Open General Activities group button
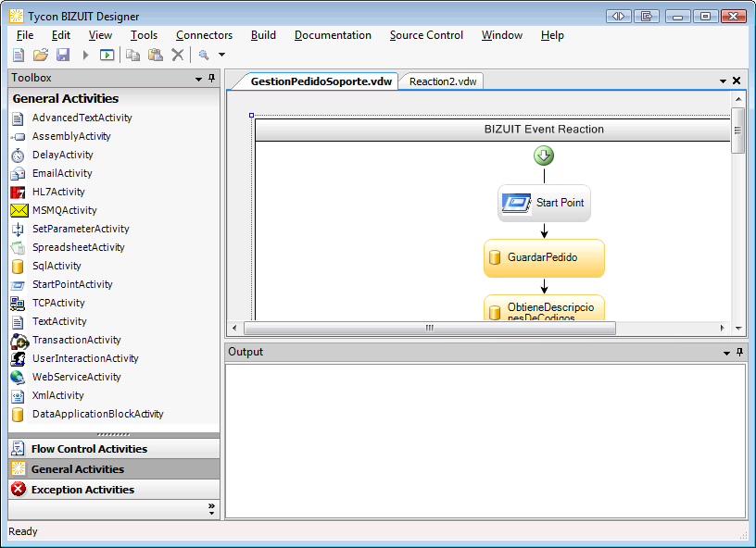 click(114, 469)
